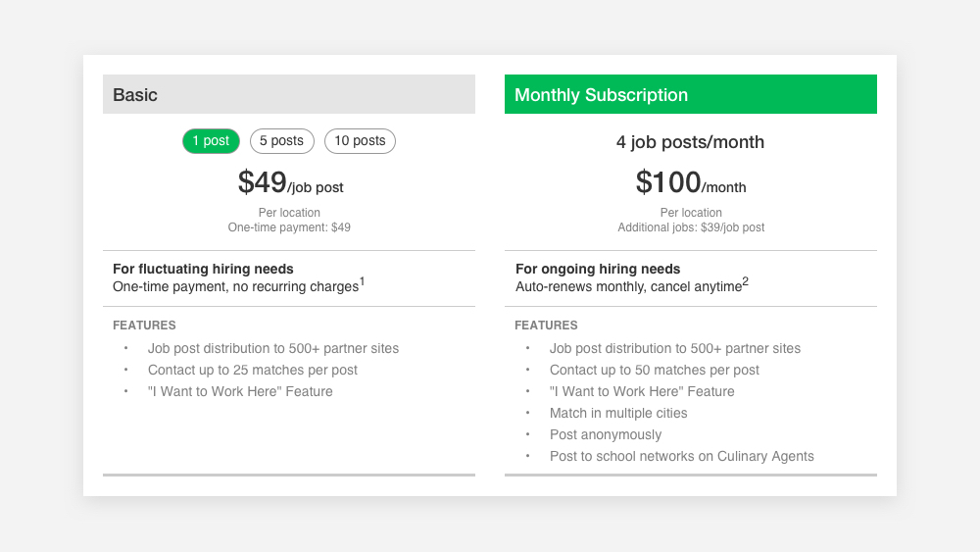This screenshot has height=552, width=980.
Task: Click One-time payment: $49 text
Action: tap(289, 227)
